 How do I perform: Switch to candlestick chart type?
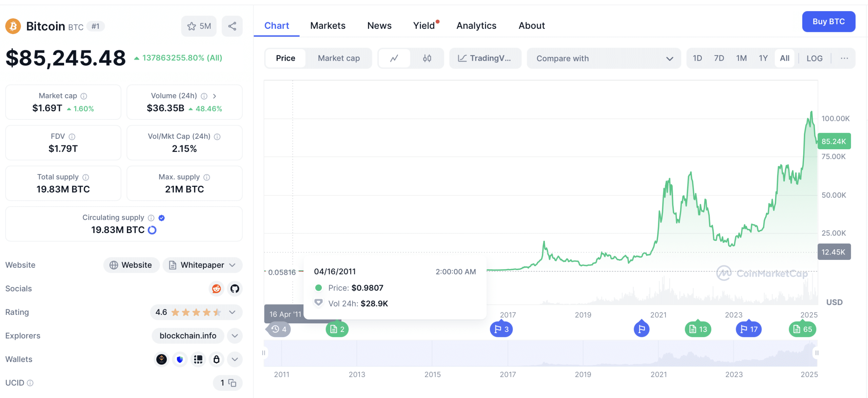(x=427, y=58)
